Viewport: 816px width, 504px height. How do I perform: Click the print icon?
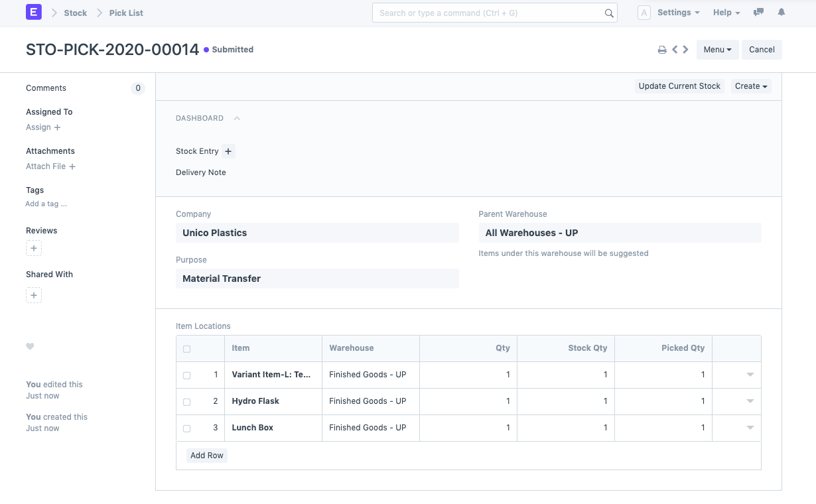tap(662, 50)
